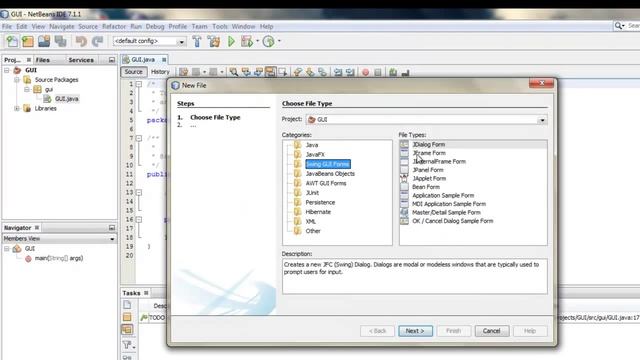
Task: Open the Refactor menu
Action: [114, 27]
